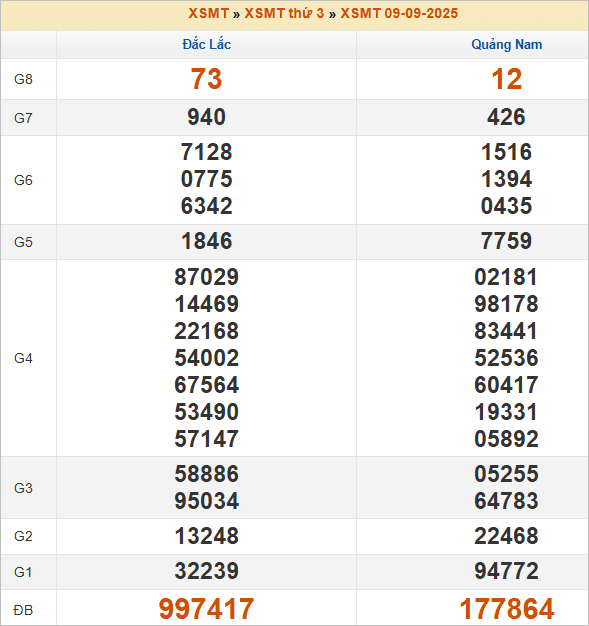Viewport: 589px width, 626px height.
Task: Click Đắc Lắc G7 number 940
Action: (206, 117)
